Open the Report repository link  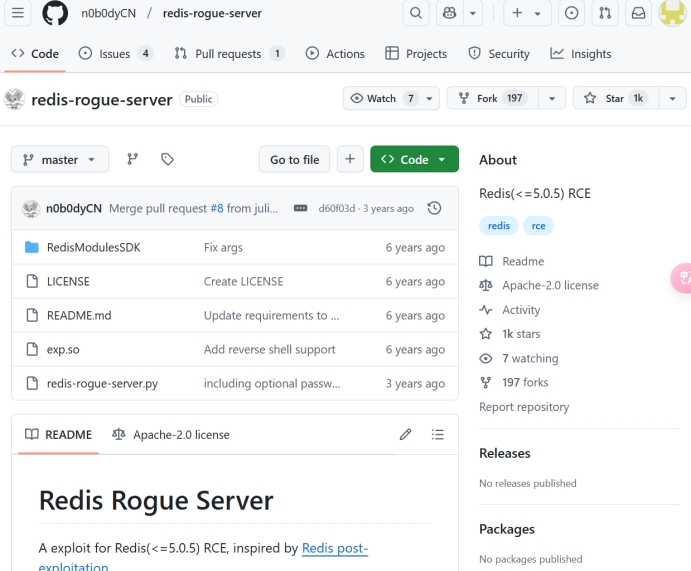pos(524,407)
